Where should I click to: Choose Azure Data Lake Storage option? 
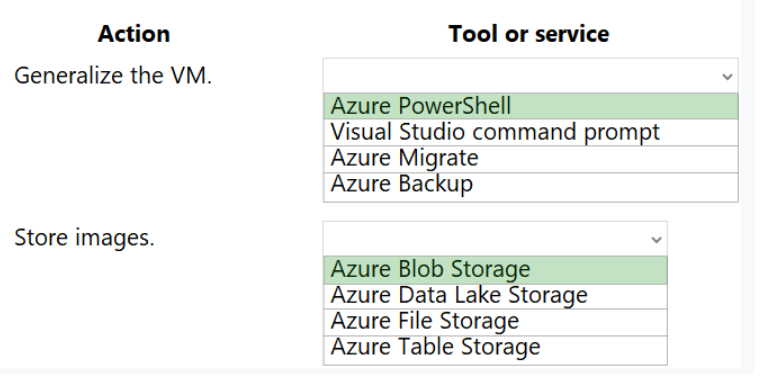point(495,296)
